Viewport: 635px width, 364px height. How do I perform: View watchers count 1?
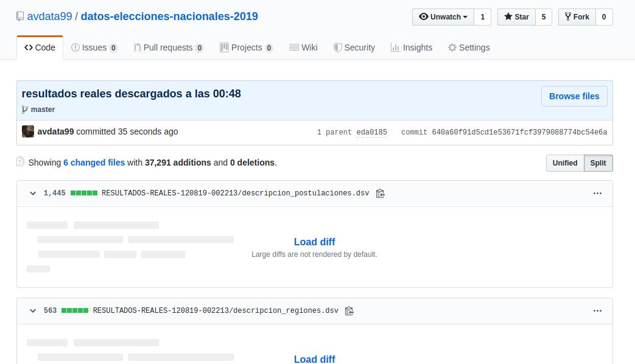[482, 17]
